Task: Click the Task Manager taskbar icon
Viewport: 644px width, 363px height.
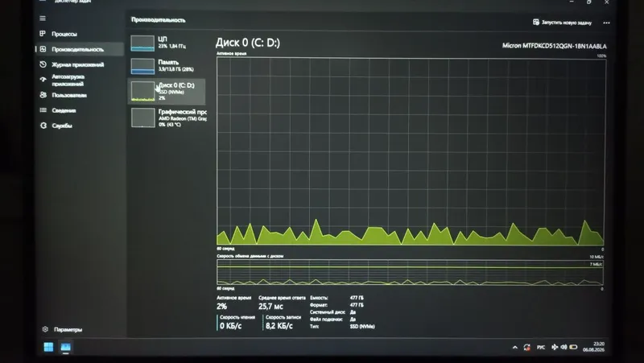Action: tap(66, 348)
